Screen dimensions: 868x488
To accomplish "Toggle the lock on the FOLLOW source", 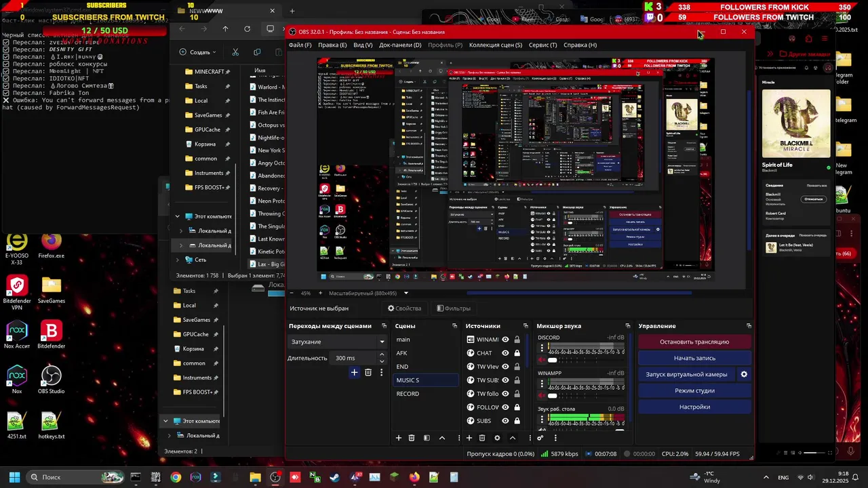I will click(517, 407).
